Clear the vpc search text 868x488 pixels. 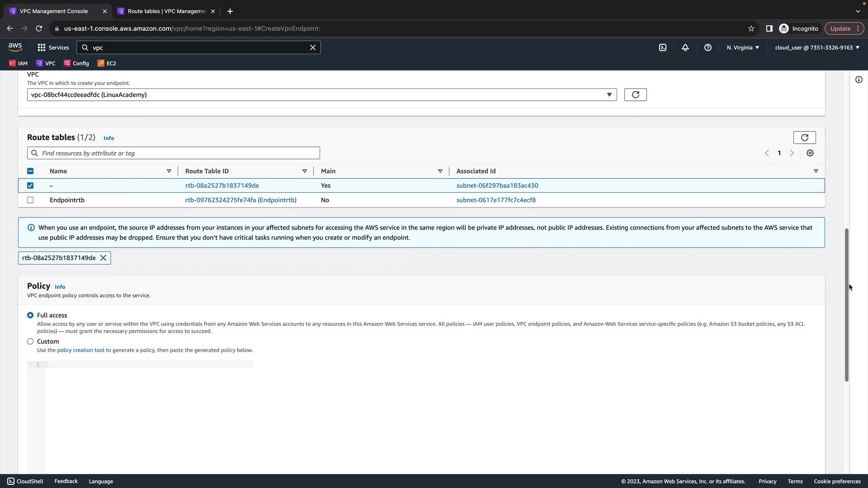[312, 47]
